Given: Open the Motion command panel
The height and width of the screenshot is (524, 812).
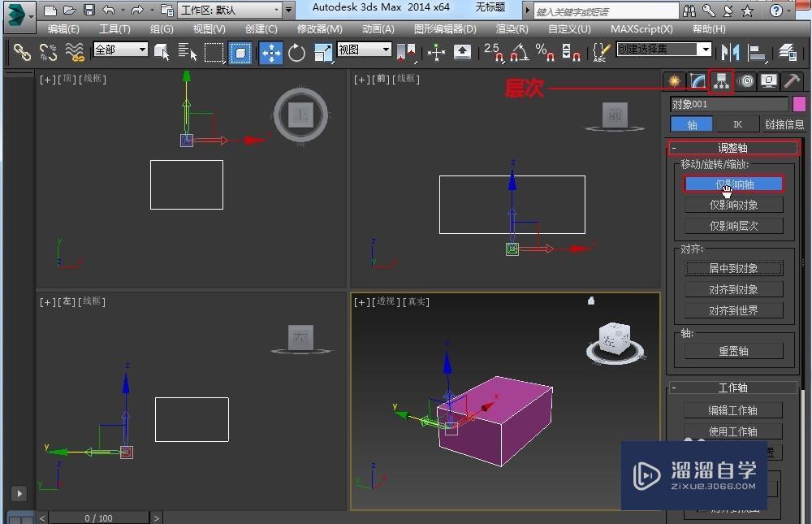Looking at the screenshot, I should point(745,81).
